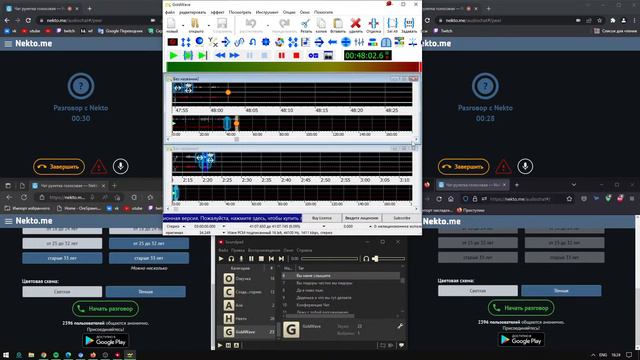Screen dimensions: 640x360
Task: Click 'Завершить' button in top-left Nekto.me window
Action: [x=59, y=167]
